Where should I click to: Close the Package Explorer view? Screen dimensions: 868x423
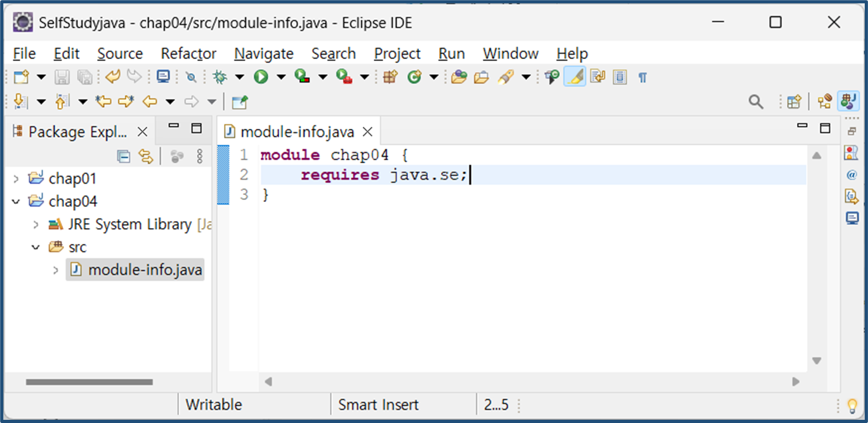142,132
